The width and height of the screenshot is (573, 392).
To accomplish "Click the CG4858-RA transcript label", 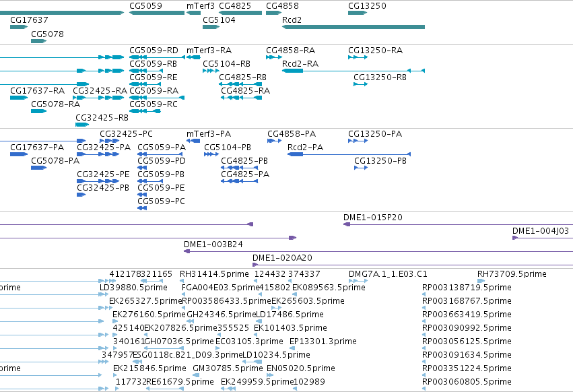I will click(x=290, y=50).
